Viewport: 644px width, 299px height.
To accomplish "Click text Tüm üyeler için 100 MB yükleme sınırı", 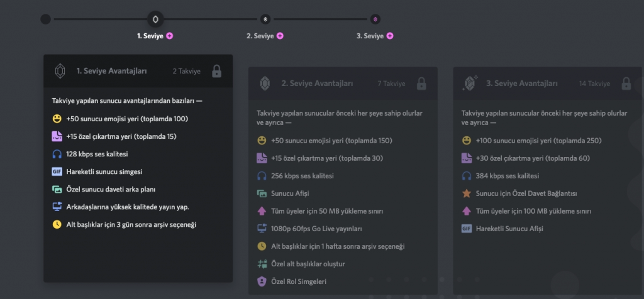I will tap(533, 211).
